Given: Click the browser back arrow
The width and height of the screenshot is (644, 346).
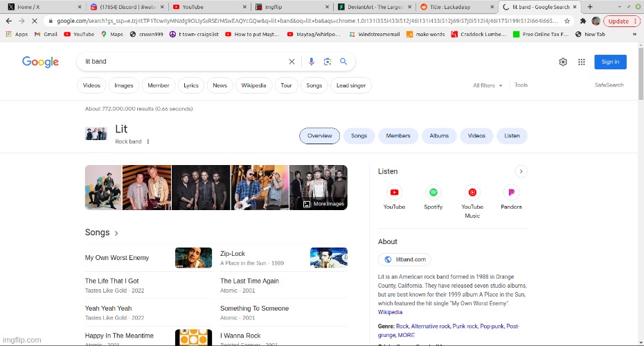Looking at the screenshot, I should [8, 21].
